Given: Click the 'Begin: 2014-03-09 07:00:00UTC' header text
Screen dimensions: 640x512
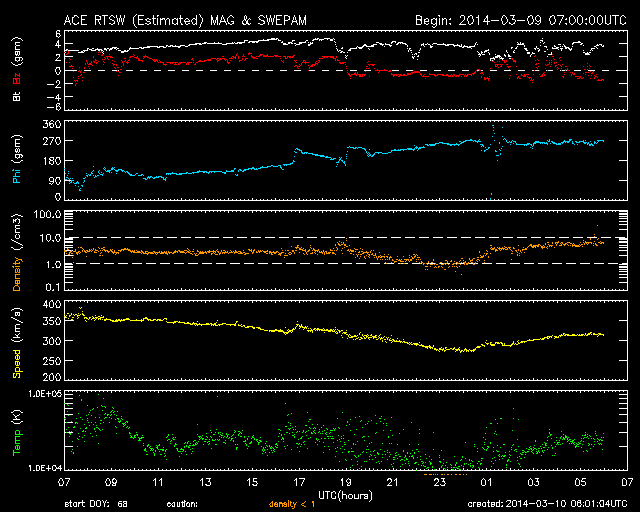Looking at the screenshot, I should click(x=521, y=20).
